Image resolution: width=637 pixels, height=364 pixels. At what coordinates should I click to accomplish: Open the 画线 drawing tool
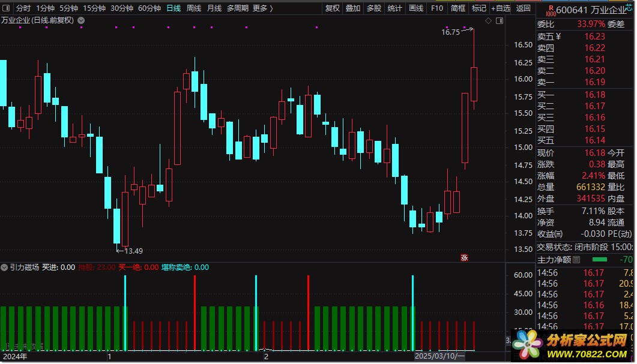415,8
